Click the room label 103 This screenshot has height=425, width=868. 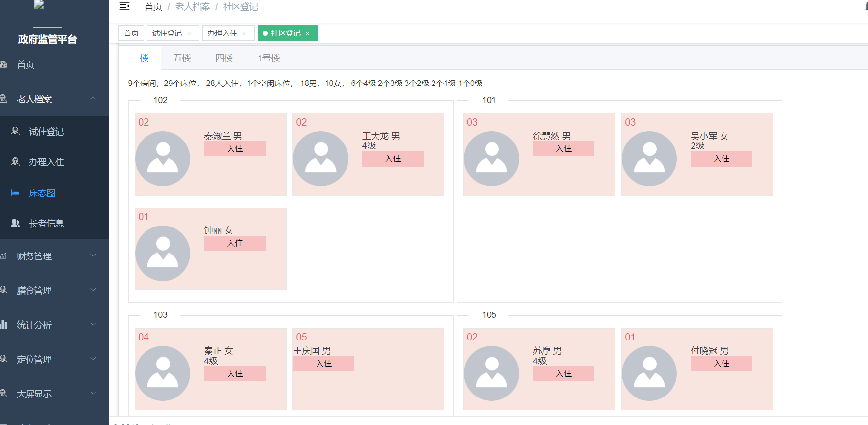[160, 315]
